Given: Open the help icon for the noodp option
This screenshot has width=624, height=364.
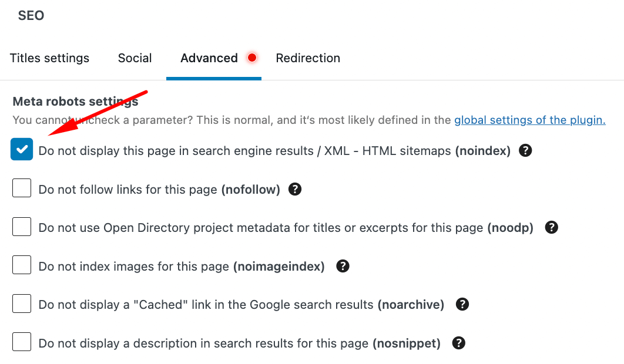Looking at the screenshot, I should [x=552, y=227].
